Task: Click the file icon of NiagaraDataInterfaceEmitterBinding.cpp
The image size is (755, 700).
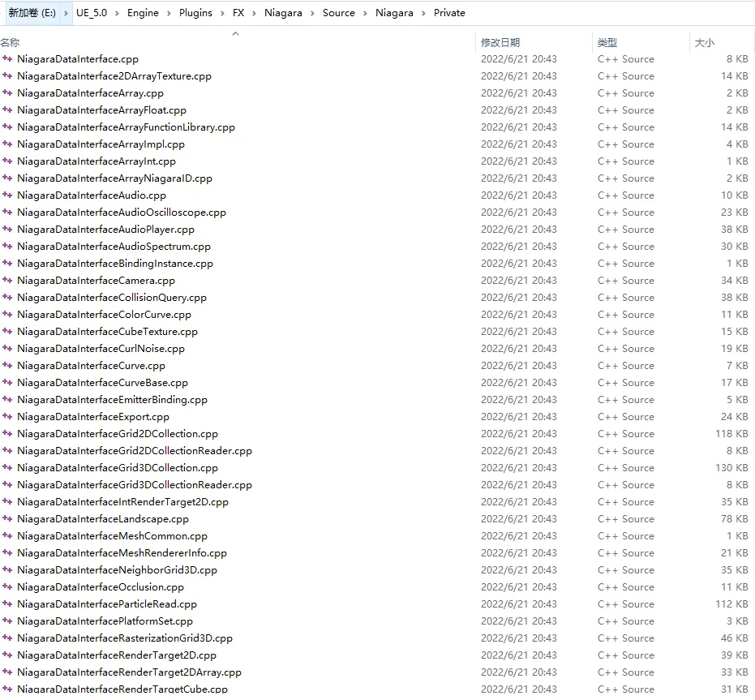Action: (7, 399)
